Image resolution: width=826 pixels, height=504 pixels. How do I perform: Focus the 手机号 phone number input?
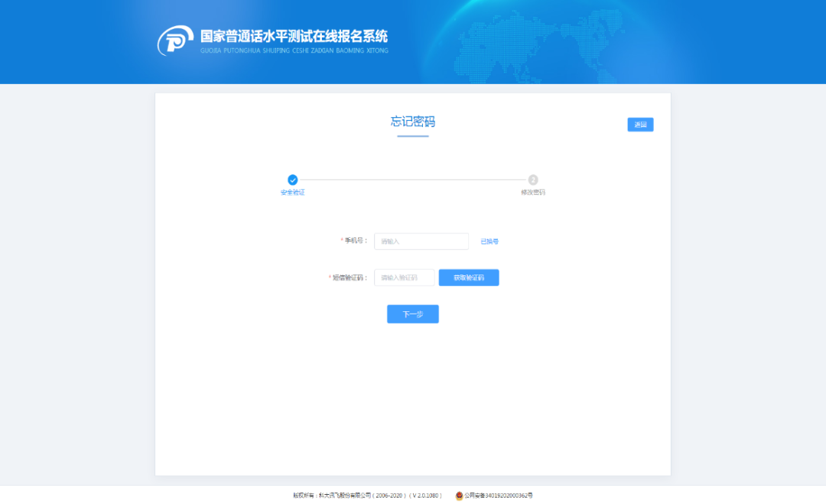421,242
